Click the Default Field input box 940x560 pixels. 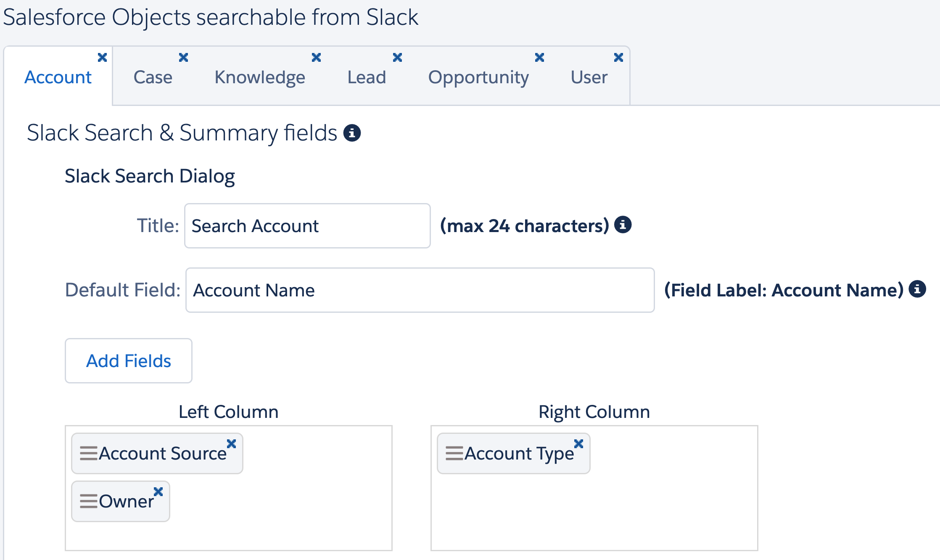tap(420, 290)
